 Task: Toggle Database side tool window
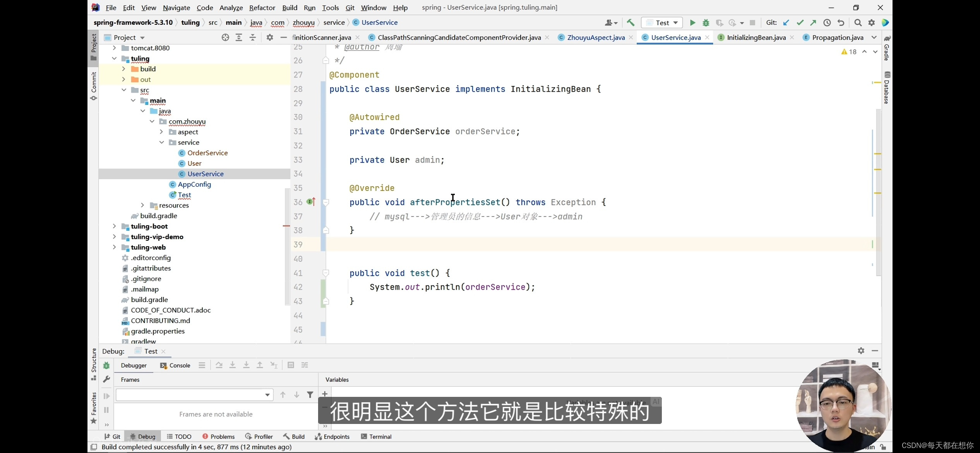(x=887, y=88)
